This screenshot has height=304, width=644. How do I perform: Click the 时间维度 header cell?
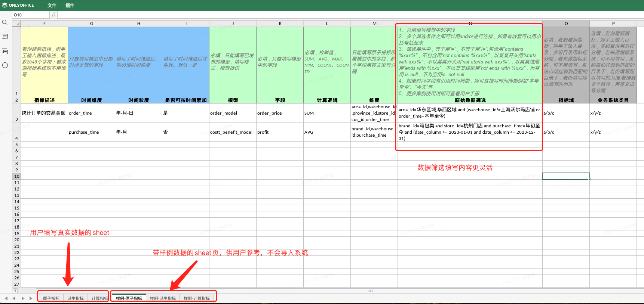coord(92,100)
